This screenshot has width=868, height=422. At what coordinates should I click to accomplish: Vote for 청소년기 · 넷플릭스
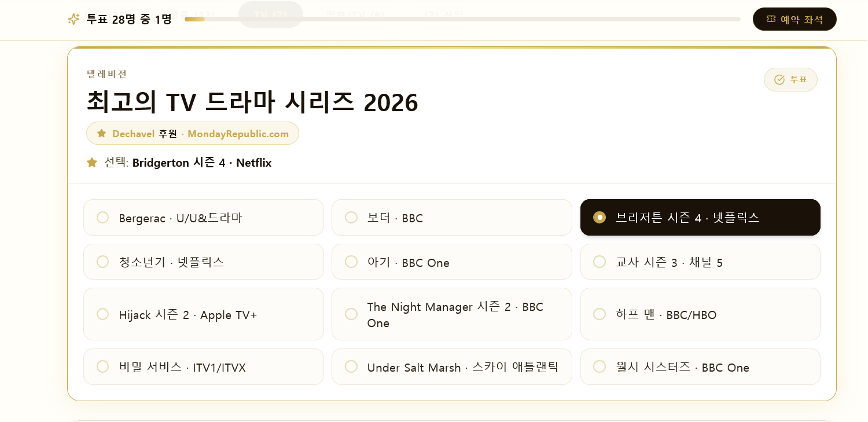point(204,262)
